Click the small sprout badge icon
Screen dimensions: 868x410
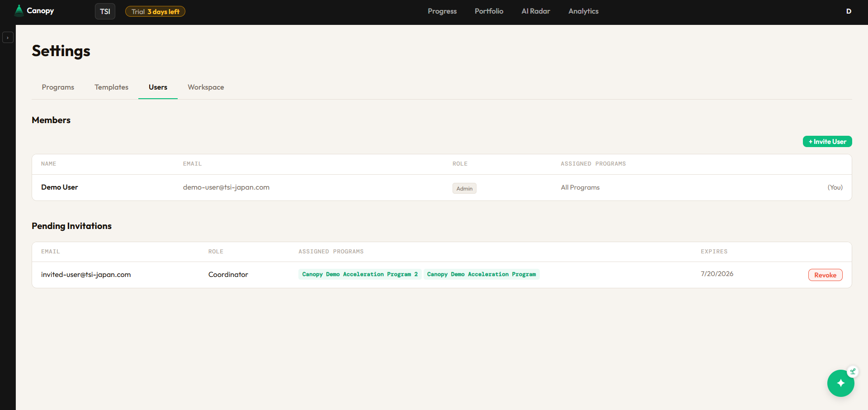(x=853, y=372)
